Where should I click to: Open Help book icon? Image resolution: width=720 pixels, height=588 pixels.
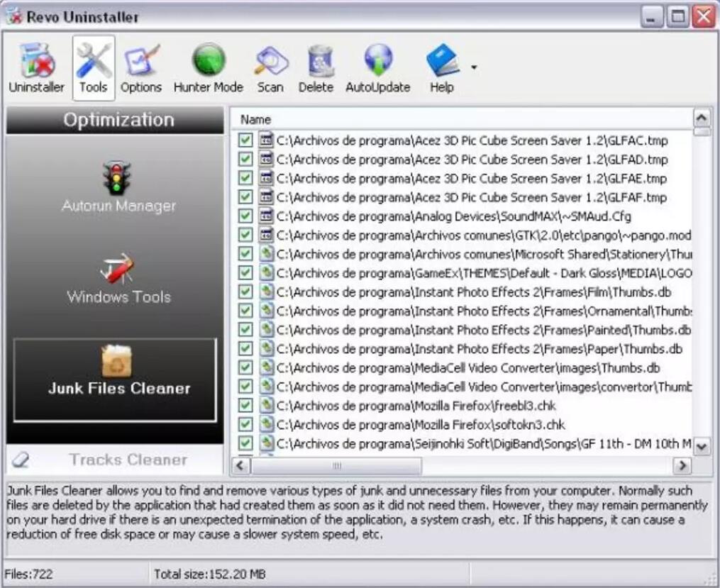point(442,68)
